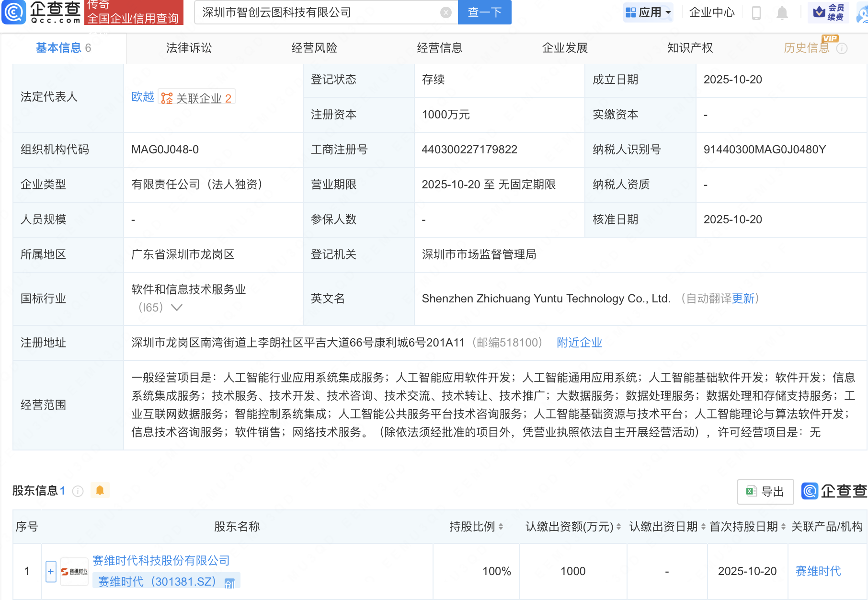Click the shareholder info help icon
The height and width of the screenshot is (600, 868).
coord(78,491)
